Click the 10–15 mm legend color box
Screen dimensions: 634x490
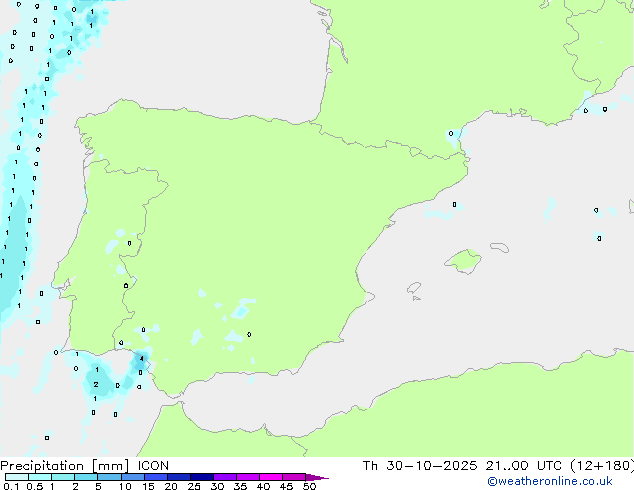coord(132,477)
